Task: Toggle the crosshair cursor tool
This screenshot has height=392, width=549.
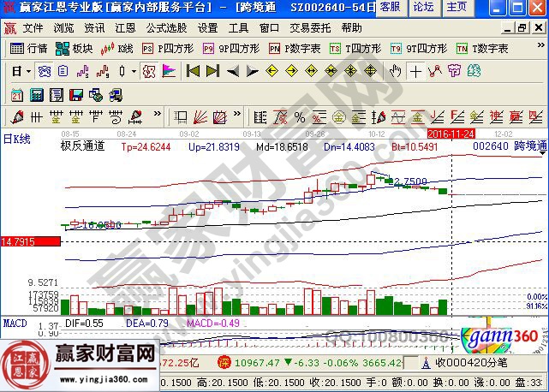Action: tap(415, 70)
